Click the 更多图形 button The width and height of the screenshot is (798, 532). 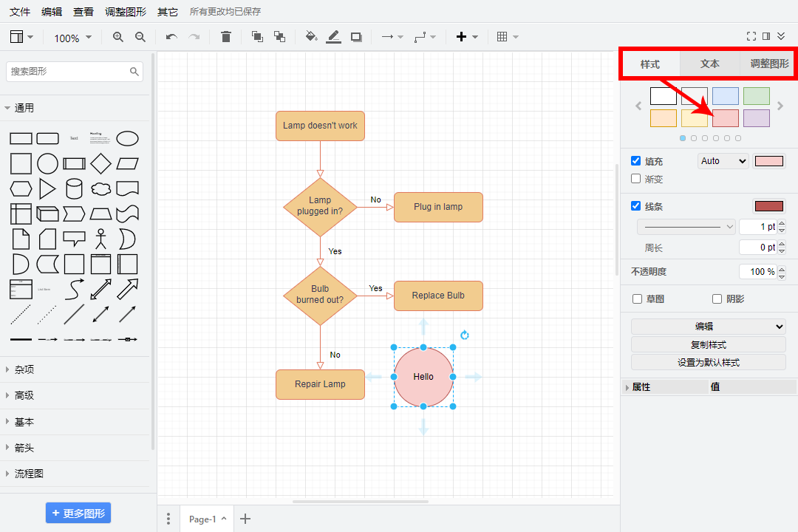(78, 514)
